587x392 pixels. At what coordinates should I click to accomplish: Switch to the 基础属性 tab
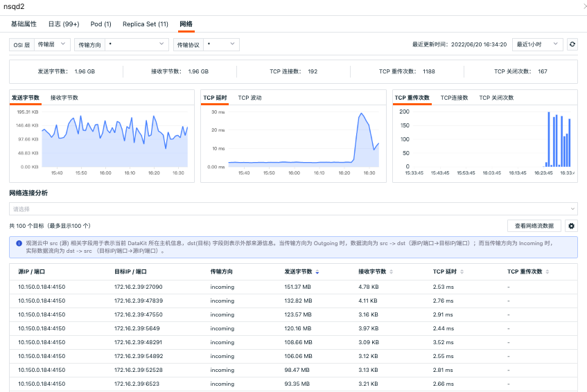(24, 24)
